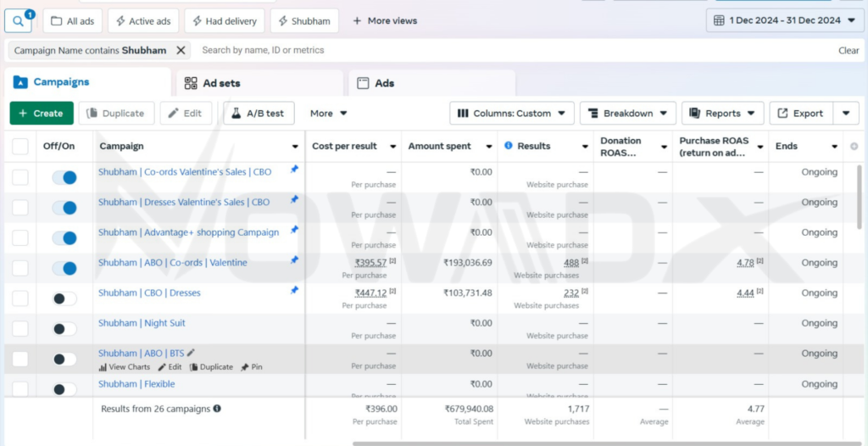Image resolution: width=868 pixels, height=446 pixels.
Task: Click the pin icon beside CBO | Dresses
Action: 294,290
